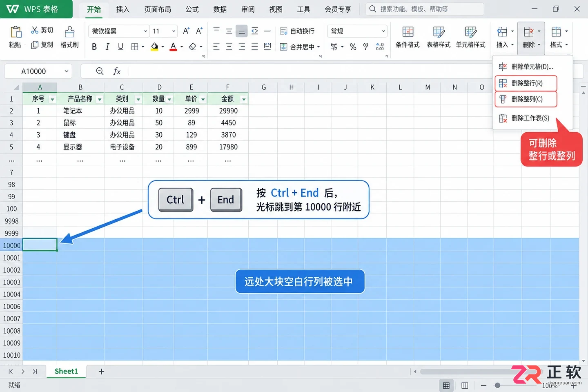Switch to the 公式 ribbon tab
588x392 pixels.
pos(192,9)
